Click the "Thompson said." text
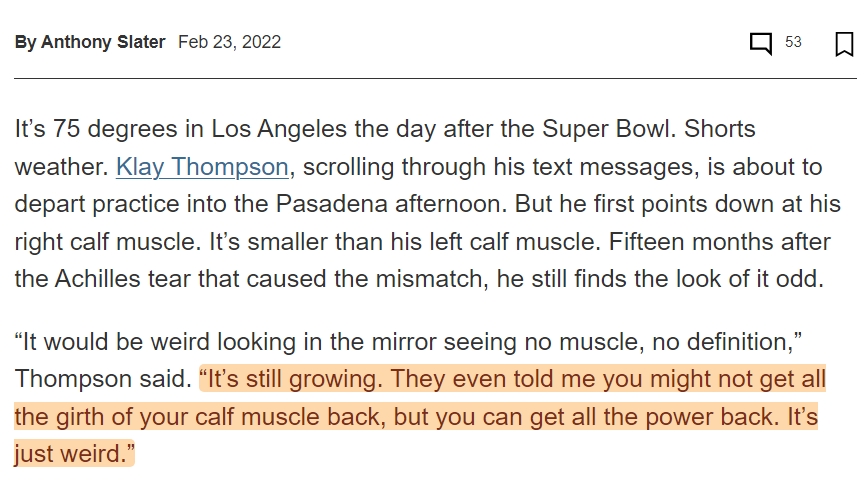The width and height of the screenshot is (866, 491). [x=103, y=379]
